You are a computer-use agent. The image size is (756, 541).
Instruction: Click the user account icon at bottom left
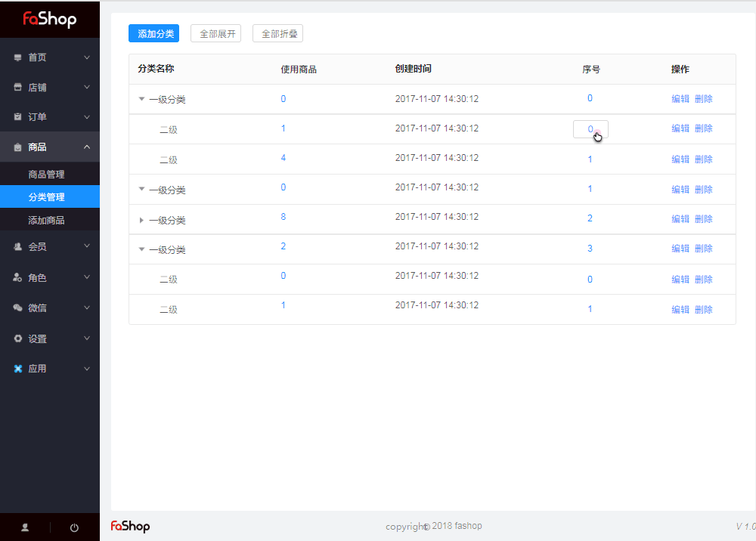point(25,528)
